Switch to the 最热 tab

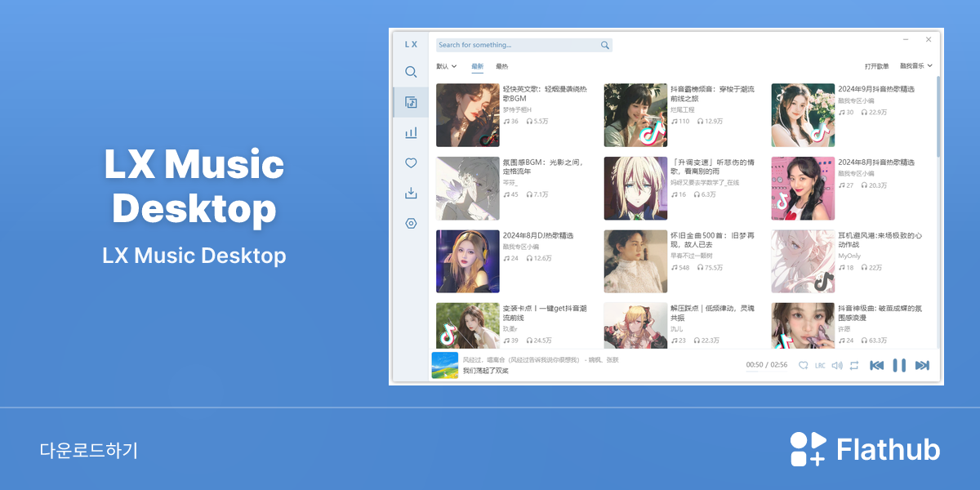point(501,66)
